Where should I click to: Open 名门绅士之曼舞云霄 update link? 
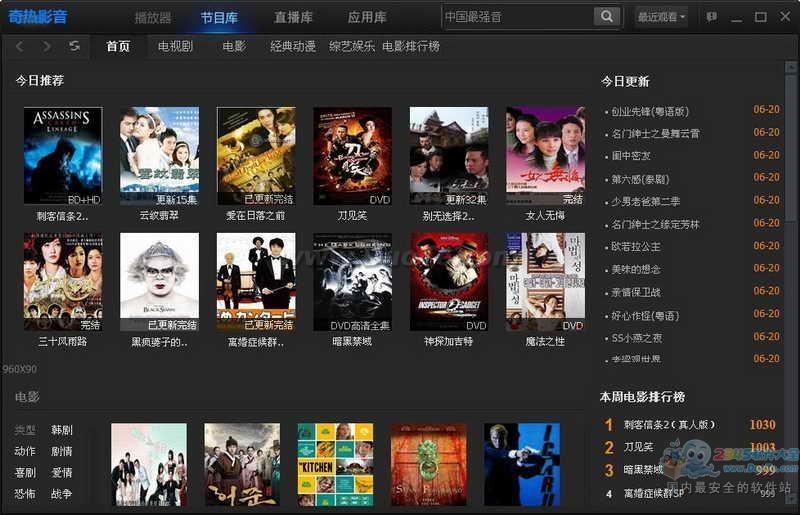[656, 134]
